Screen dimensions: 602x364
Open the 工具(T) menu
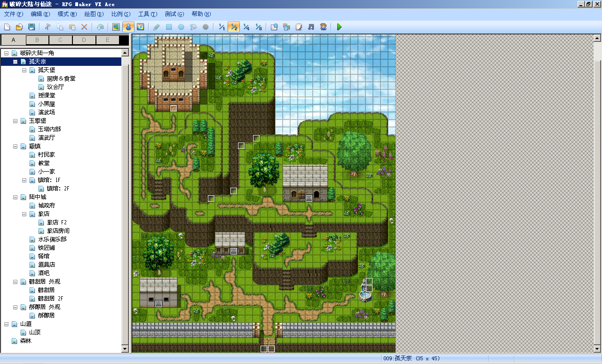147,14
